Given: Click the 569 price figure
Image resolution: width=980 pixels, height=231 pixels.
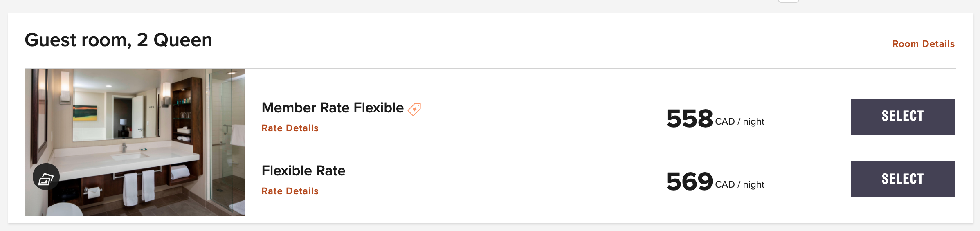Looking at the screenshot, I should [x=689, y=182].
